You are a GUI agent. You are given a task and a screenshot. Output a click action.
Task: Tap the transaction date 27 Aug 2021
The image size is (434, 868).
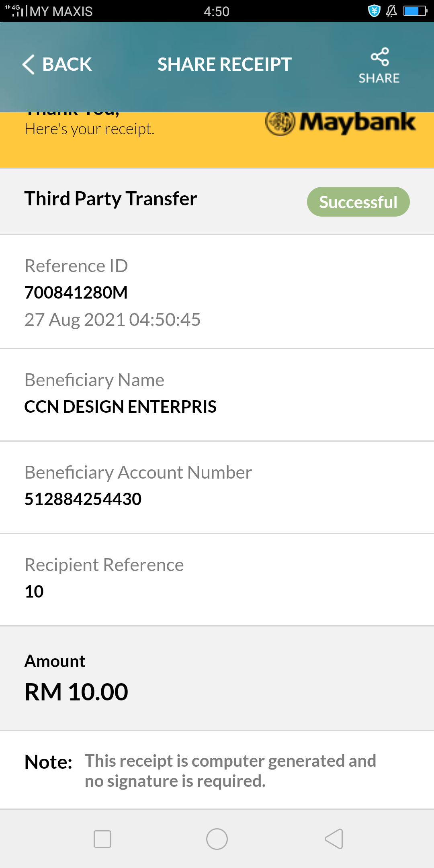[75, 320]
